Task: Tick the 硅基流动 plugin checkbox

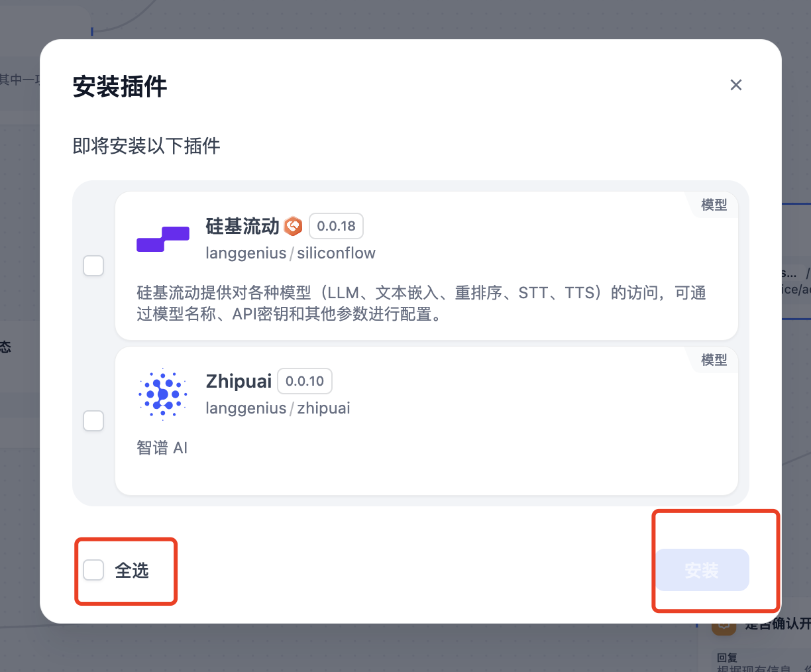Action: pos(93,266)
